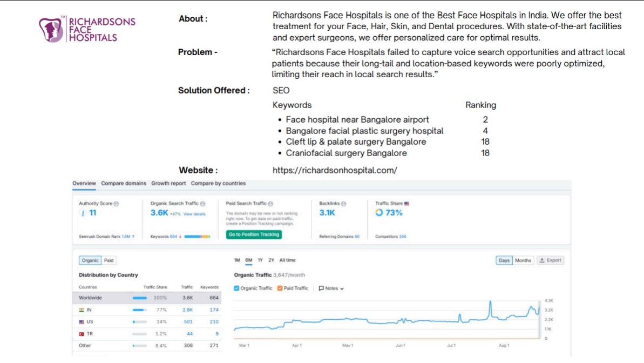Open the richardsonhospital.com website link
Image resolution: width=644 pixels, height=363 pixels.
click(335, 170)
